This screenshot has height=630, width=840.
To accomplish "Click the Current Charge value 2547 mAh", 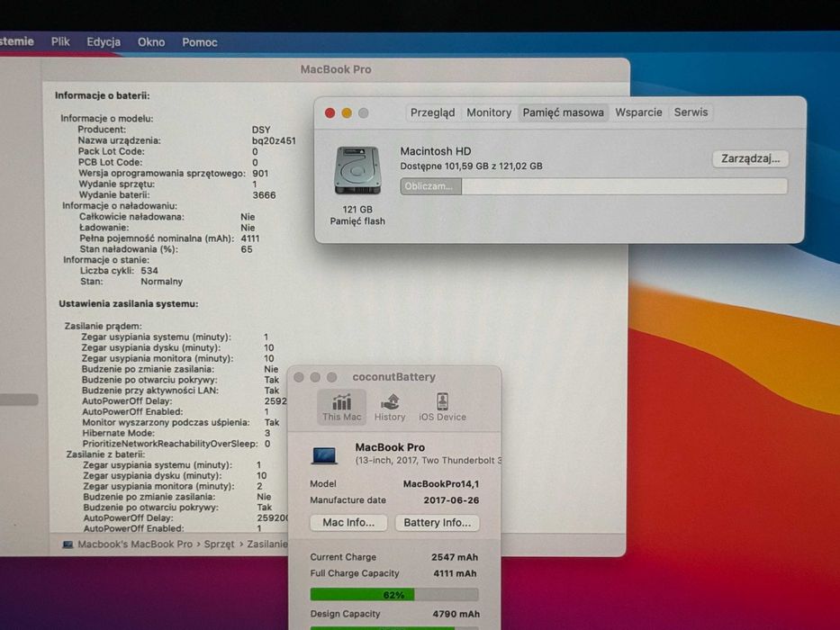I will point(455,557).
